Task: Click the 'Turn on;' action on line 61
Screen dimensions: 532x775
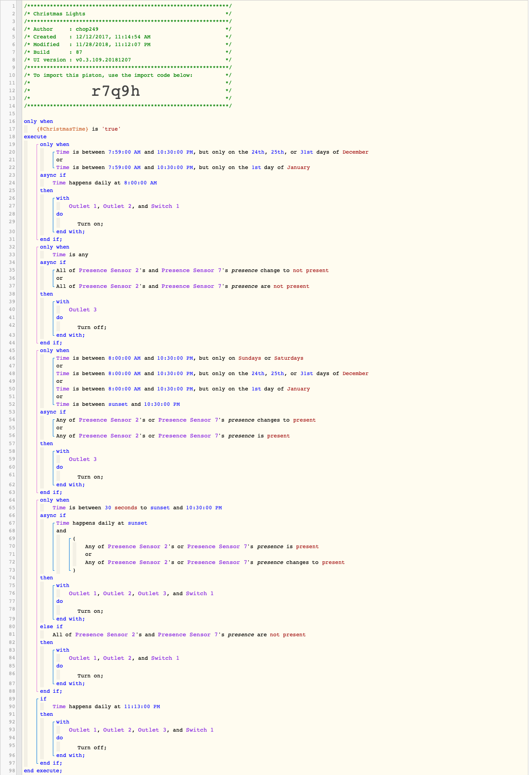Action: pyautogui.click(x=90, y=477)
